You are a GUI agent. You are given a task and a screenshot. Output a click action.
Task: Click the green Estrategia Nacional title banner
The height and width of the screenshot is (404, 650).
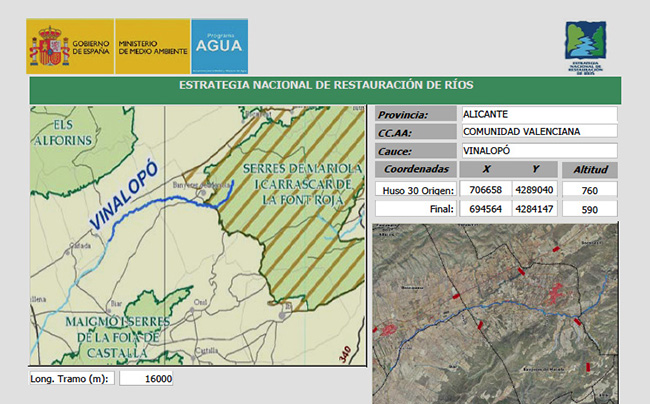(325, 86)
